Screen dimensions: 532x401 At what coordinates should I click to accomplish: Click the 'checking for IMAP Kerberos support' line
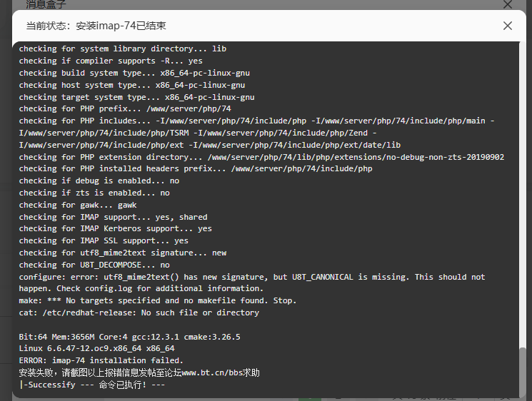coord(116,229)
